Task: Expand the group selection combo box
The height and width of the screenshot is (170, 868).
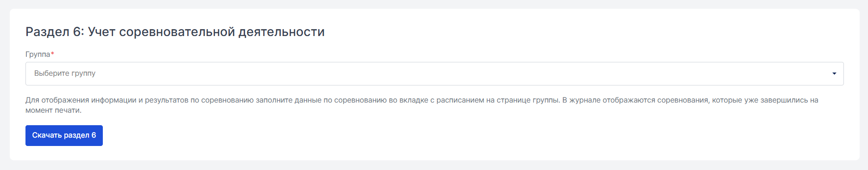Action: tap(434, 73)
